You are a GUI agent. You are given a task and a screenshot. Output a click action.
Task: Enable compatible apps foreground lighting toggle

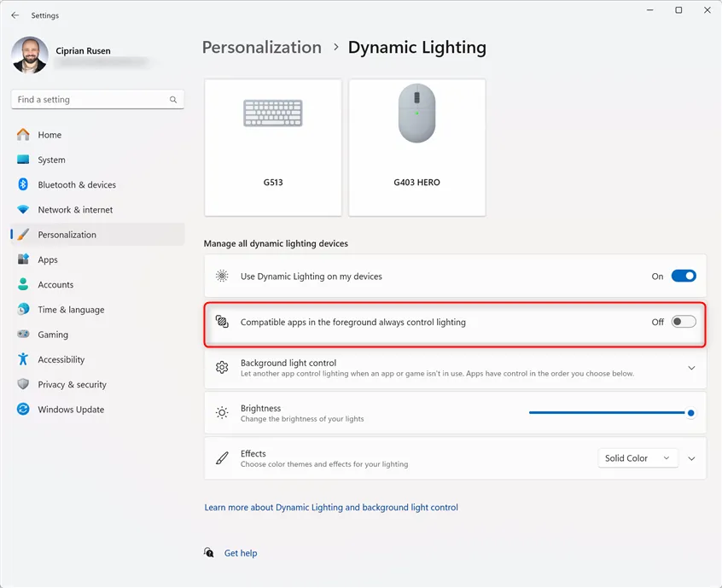pos(684,322)
